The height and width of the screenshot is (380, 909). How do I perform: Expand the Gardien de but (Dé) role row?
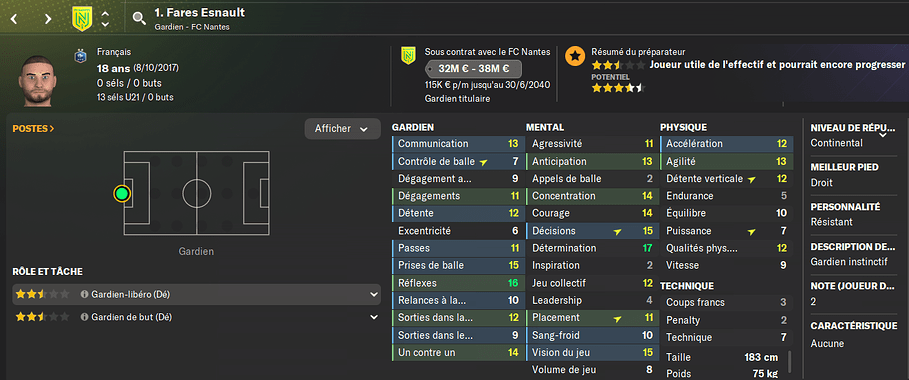tap(197, 317)
